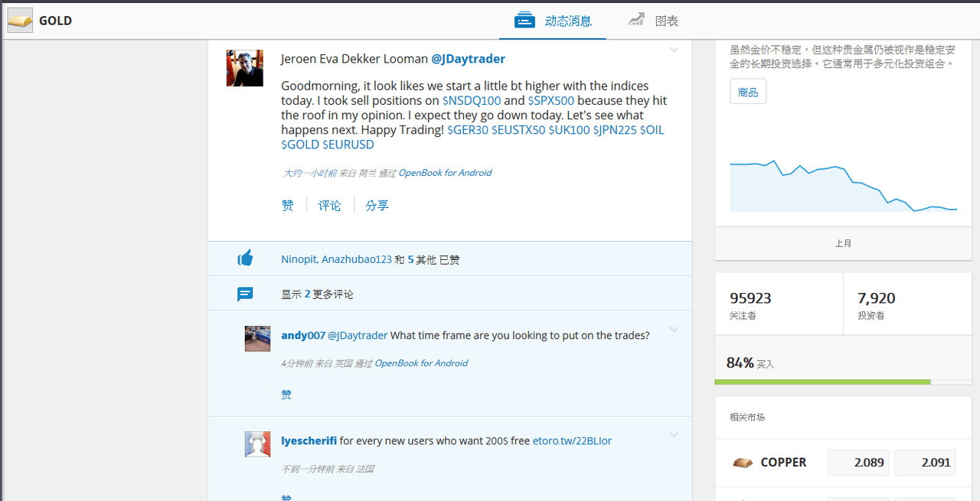Viewport: 980px width, 501px height.
Task: Open andy007's profile picture
Action: [257, 338]
